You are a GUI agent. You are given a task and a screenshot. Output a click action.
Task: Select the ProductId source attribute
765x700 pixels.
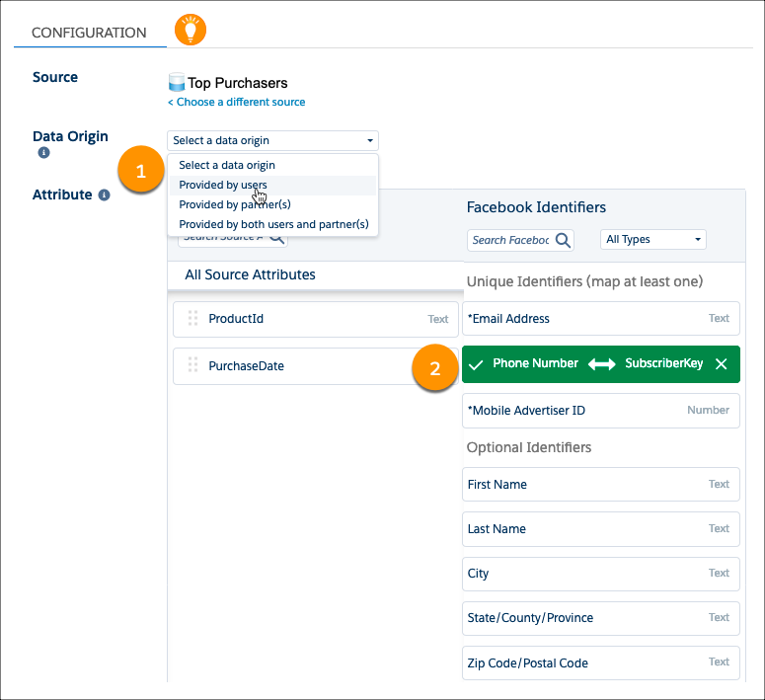(x=316, y=319)
